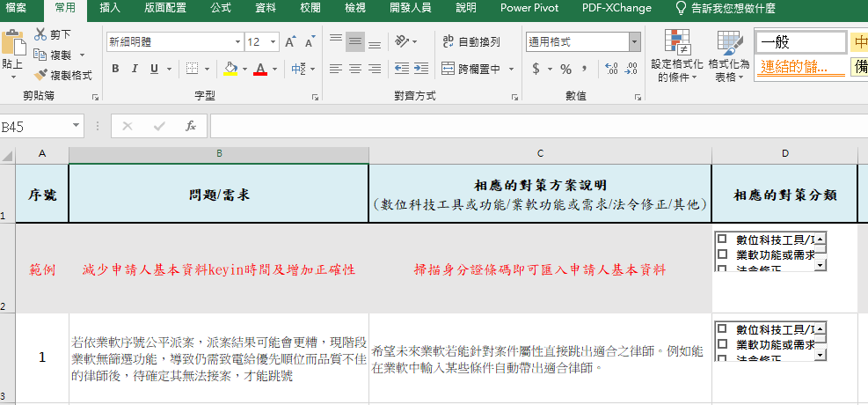Open font size dropdown

[274, 42]
